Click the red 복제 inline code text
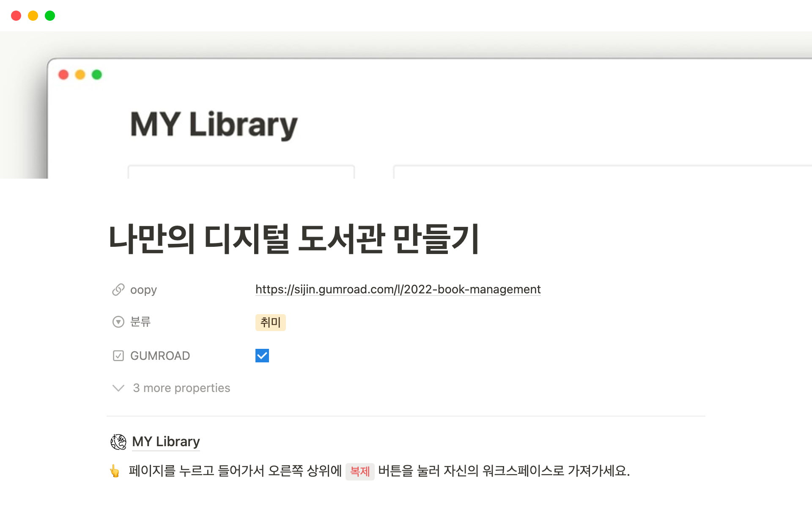The image size is (812, 508). point(360,471)
